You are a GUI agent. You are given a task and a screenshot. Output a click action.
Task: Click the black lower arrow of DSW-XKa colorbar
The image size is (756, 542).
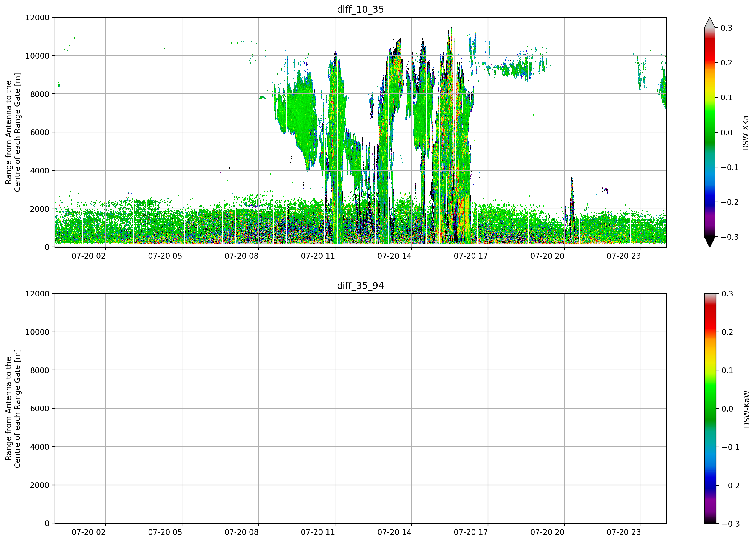point(710,242)
